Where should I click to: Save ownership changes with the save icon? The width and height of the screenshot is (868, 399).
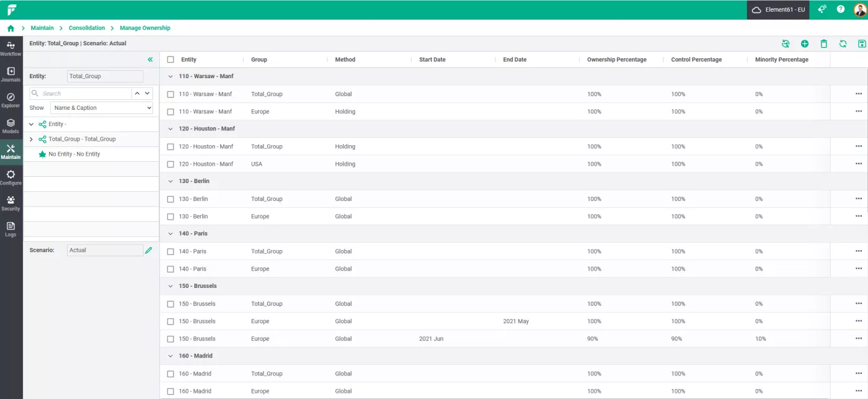862,43
